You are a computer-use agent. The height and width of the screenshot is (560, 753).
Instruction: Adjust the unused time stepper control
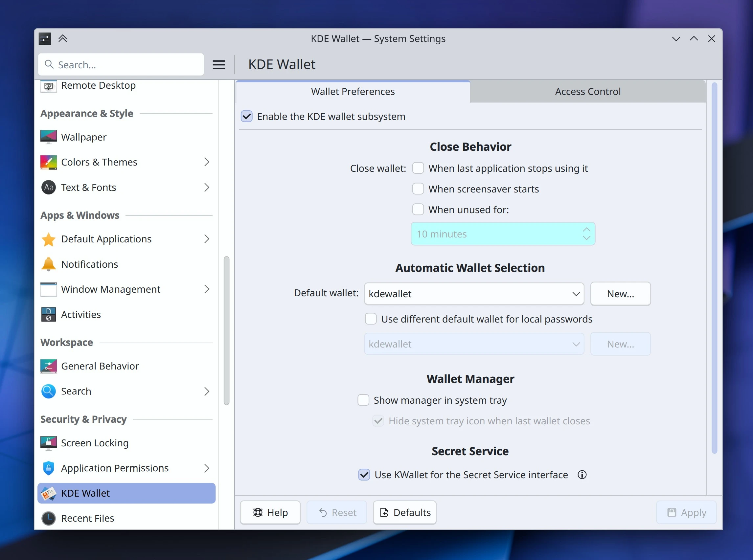click(x=586, y=234)
